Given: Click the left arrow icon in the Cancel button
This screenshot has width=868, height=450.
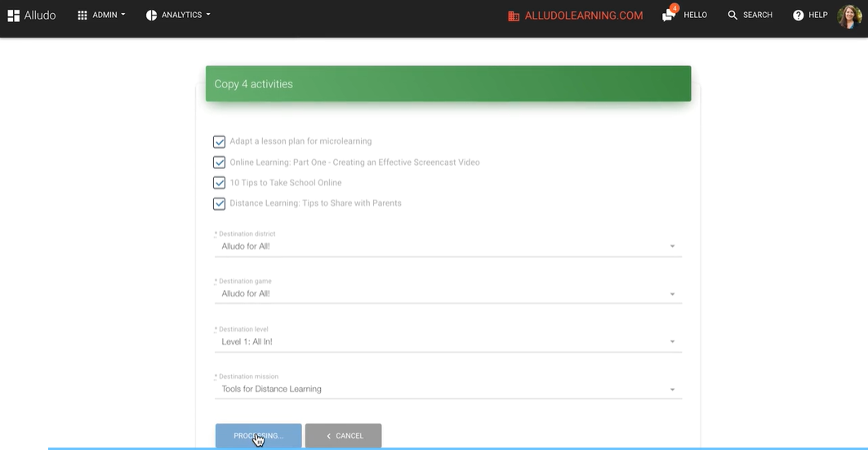Looking at the screenshot, I should tap(328, 436).
